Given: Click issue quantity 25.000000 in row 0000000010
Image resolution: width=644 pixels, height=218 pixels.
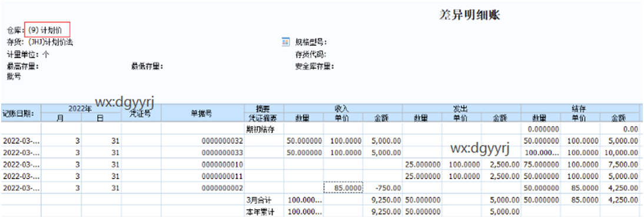Looking at the screenshot, I should (422, 164).
